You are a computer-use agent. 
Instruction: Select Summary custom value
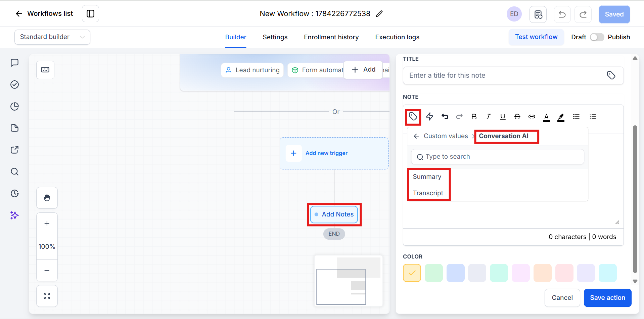(427, 177)
